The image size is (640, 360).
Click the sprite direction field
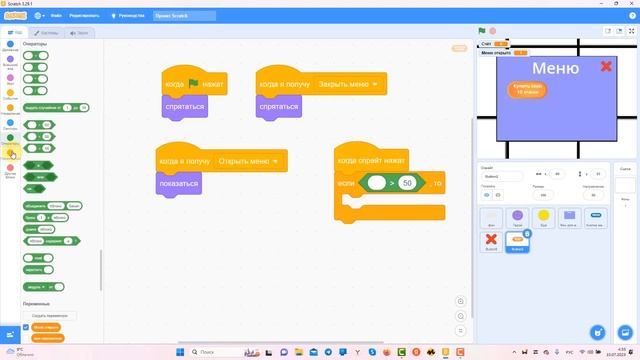(593, 195)
